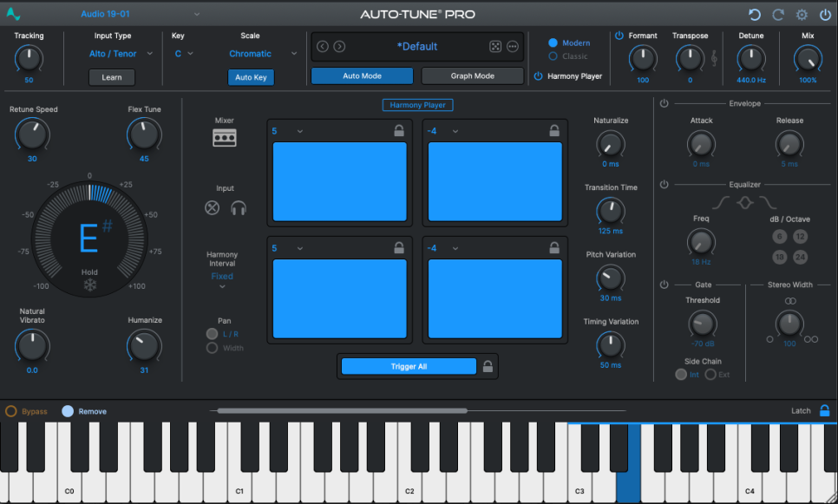Switch to Auto Mode
838x504 pixels.
tap(362, 75)
